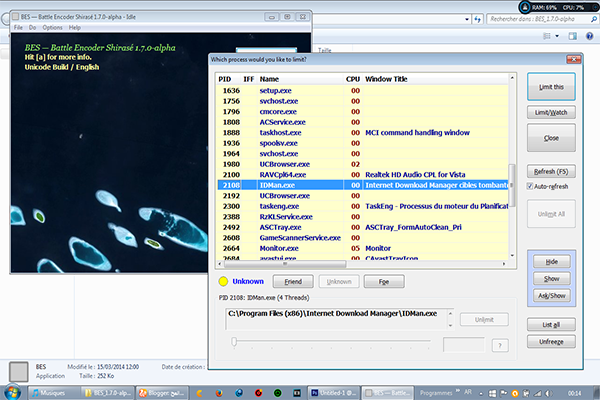The width and height of the screenshot is (600, 400).
Task: Click the Hide button
Action: click(551, 262)
